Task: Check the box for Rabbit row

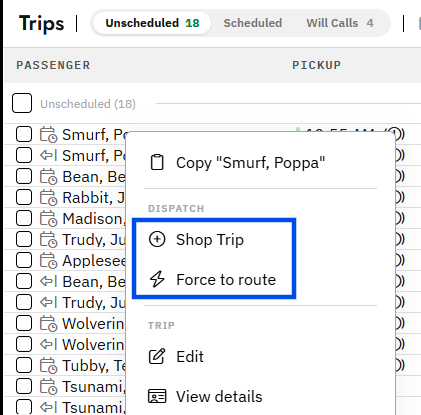Action: coord(24,197)
